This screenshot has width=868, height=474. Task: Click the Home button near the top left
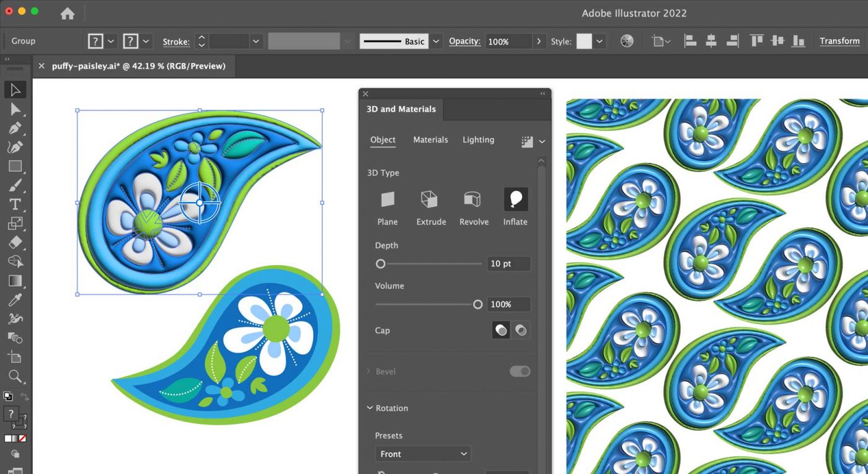tap(66, 12)
